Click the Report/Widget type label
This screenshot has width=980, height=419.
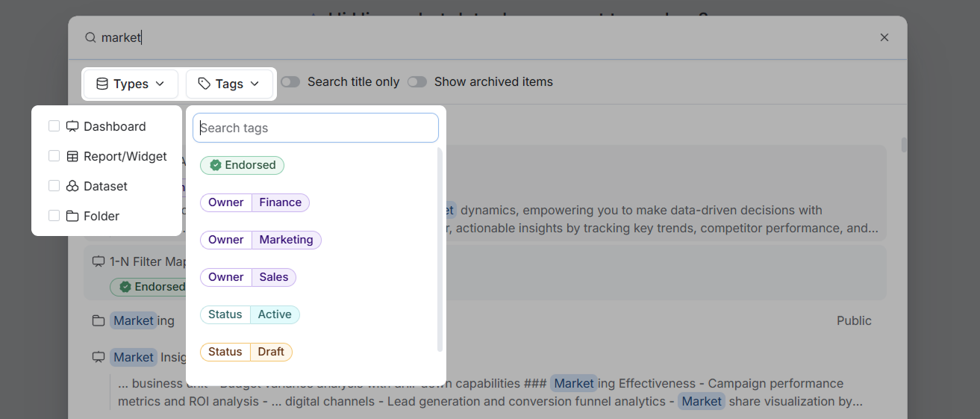pyautogui.click(x=125, y=156)
